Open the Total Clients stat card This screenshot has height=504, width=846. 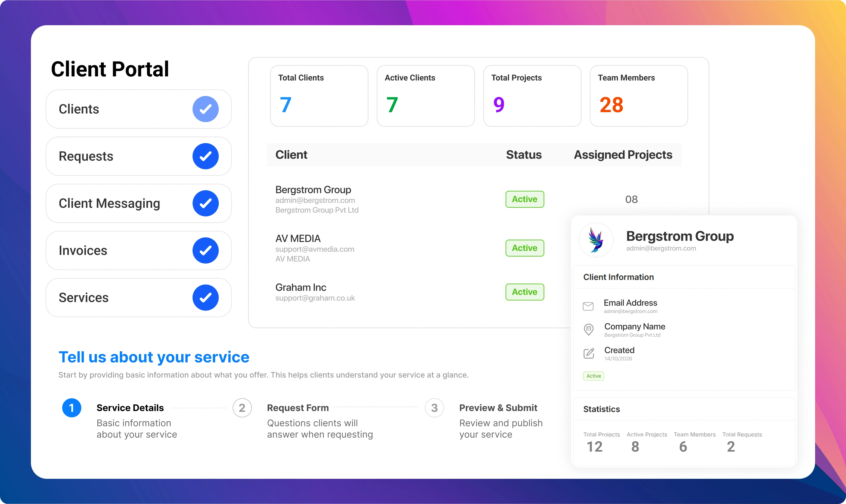coord(319,96)
